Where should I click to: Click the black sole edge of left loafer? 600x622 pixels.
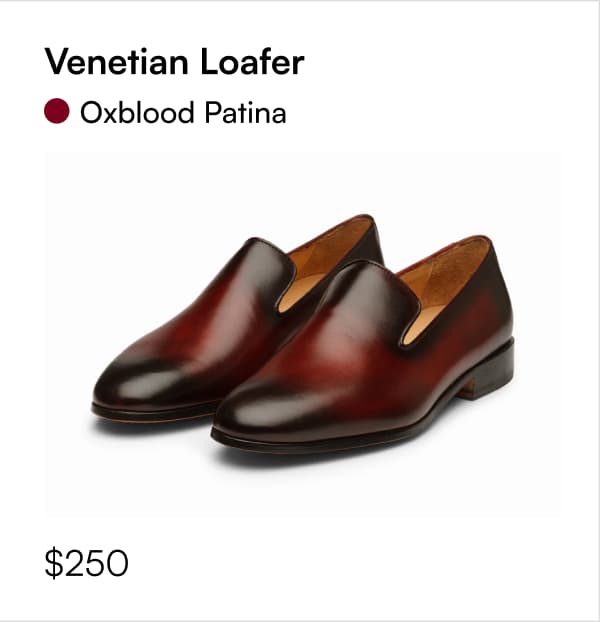click(153, 409)
